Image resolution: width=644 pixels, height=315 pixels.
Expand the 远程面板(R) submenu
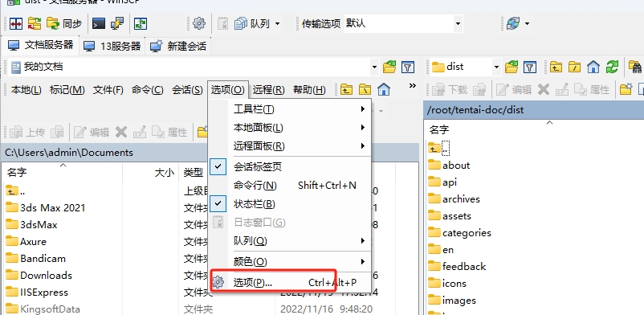[290, 146]
